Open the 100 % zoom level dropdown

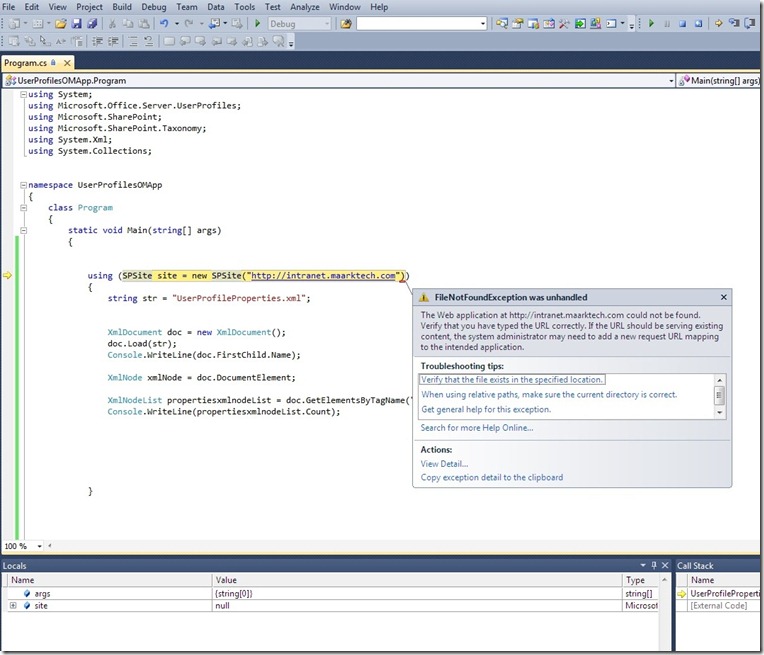pos(38,546)
